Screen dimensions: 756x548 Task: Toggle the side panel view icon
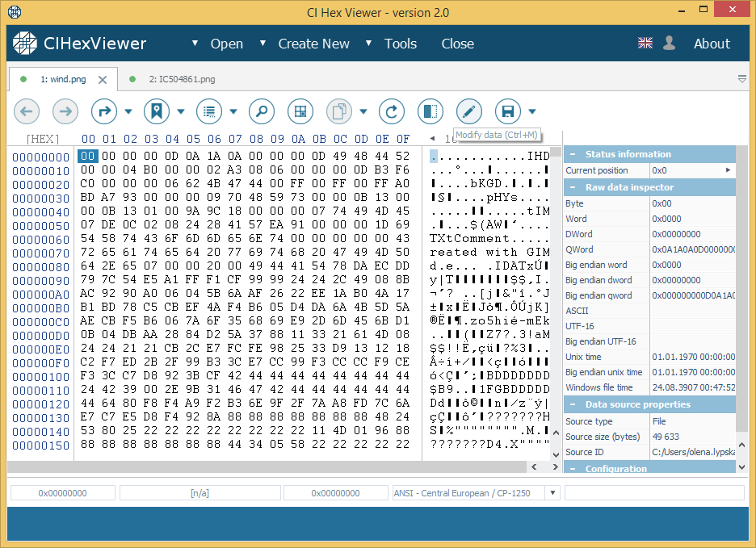coord(430,112)
